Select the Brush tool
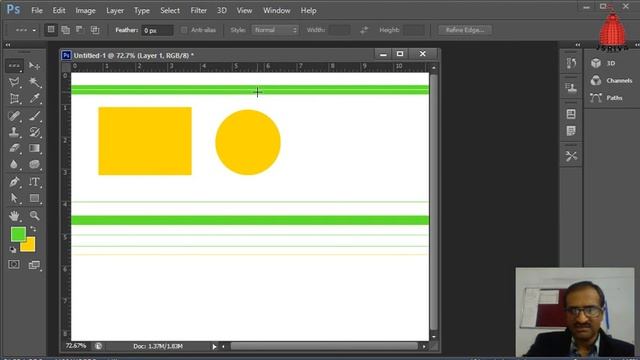Viewport: 640px width, 360px height. [34, 116]
